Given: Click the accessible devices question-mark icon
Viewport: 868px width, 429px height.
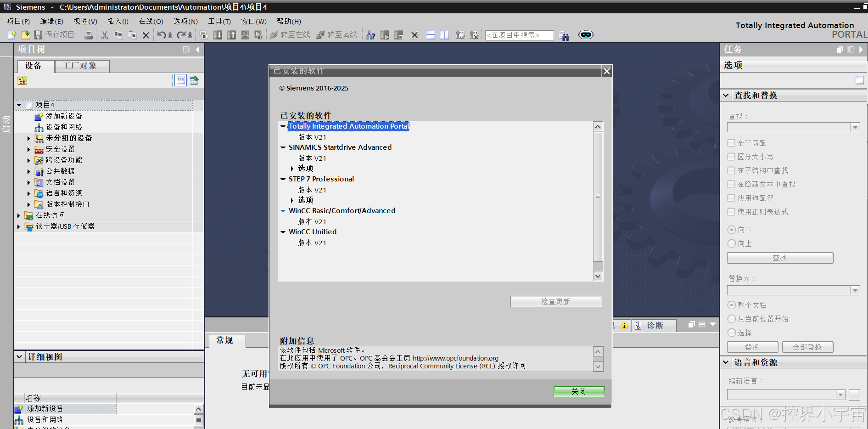Looking at the screenshot, I should click(x=371, y=35).
